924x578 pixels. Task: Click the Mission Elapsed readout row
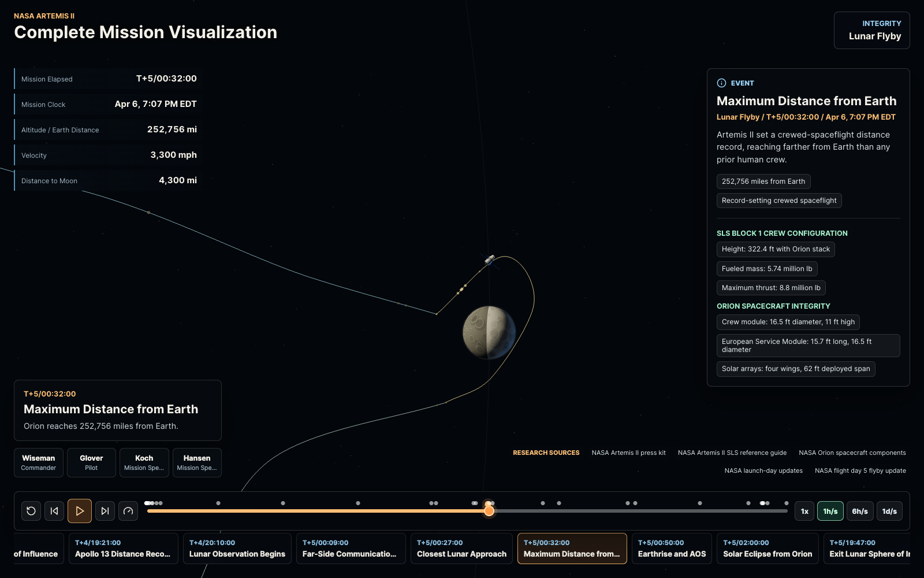click(x=109, y=79)
